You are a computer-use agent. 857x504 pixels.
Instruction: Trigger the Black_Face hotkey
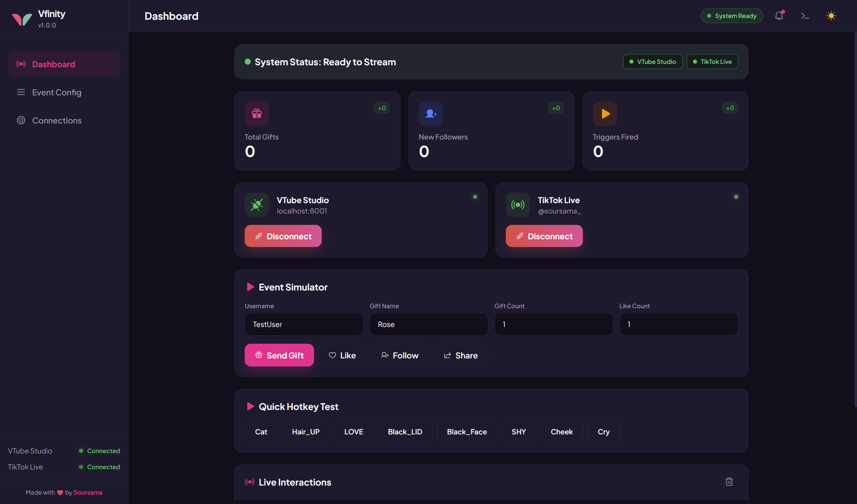[x=467, y=432]
